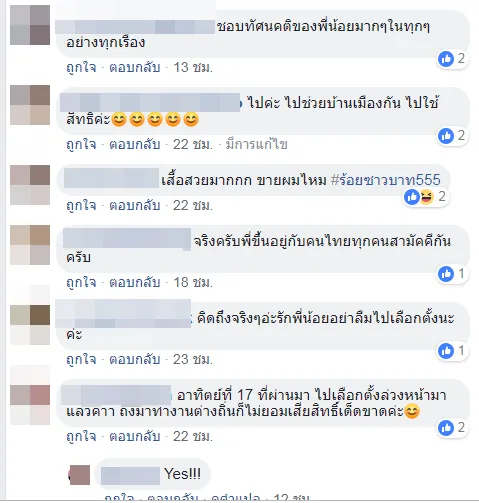This screenshot has height=503, width=479.
Task: Click the 18 ชม. timestamp link
Action: pyautogui.click(x=193, y=283)
